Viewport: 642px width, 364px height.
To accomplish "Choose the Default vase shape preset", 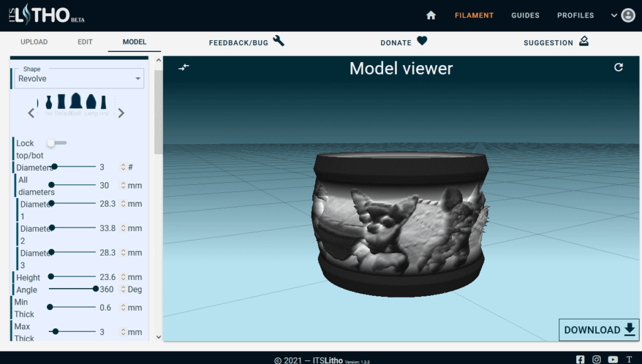I will click(62, 102).
